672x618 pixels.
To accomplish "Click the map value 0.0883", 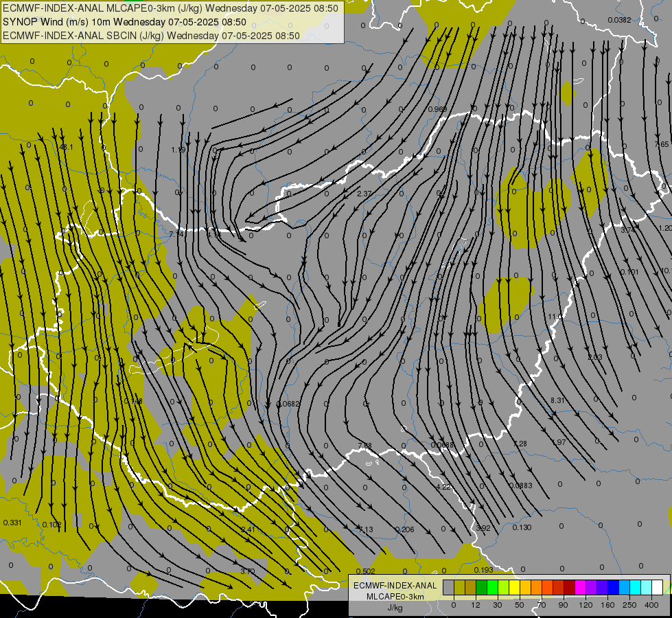I will click(x=521, y=485).
